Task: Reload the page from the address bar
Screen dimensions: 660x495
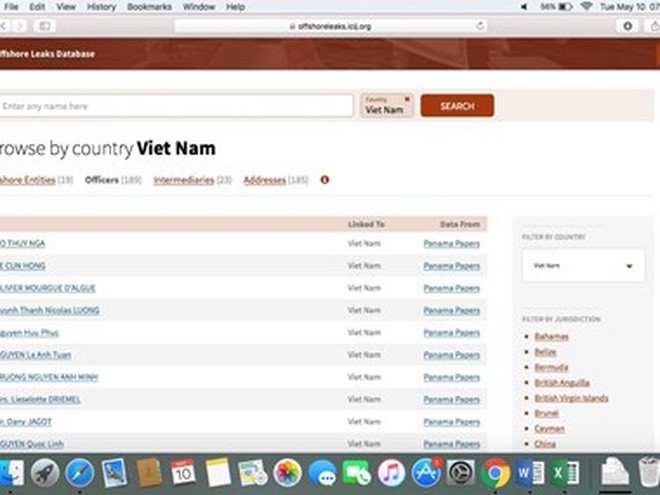Action: (480, 26)
